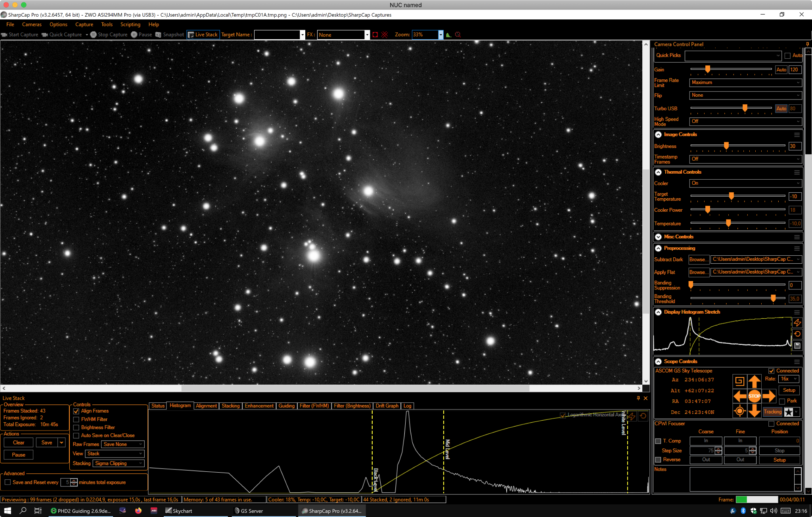Open the Flip dropdown
This screenshot has height=517, width=812.
745,95
